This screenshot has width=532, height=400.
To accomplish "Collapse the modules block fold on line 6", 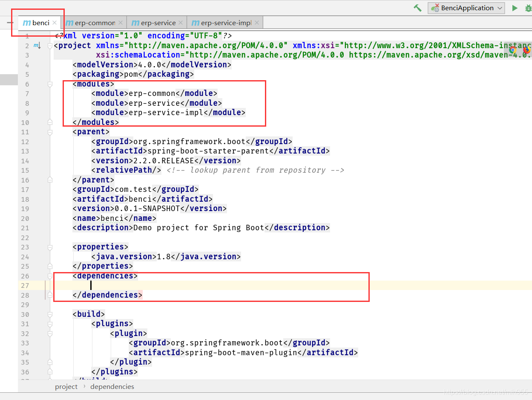I will [x=50, y=84].
